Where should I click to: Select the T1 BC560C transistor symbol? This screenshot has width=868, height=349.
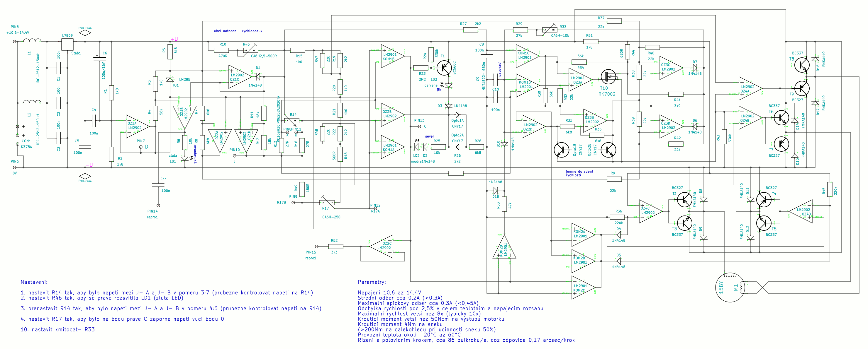pos(444,68)
